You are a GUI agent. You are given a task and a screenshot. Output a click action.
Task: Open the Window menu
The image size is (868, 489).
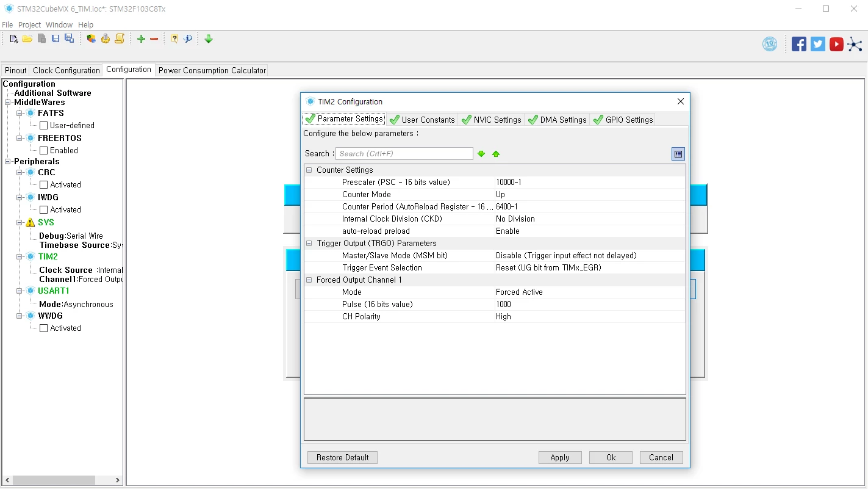coord(59,25)
